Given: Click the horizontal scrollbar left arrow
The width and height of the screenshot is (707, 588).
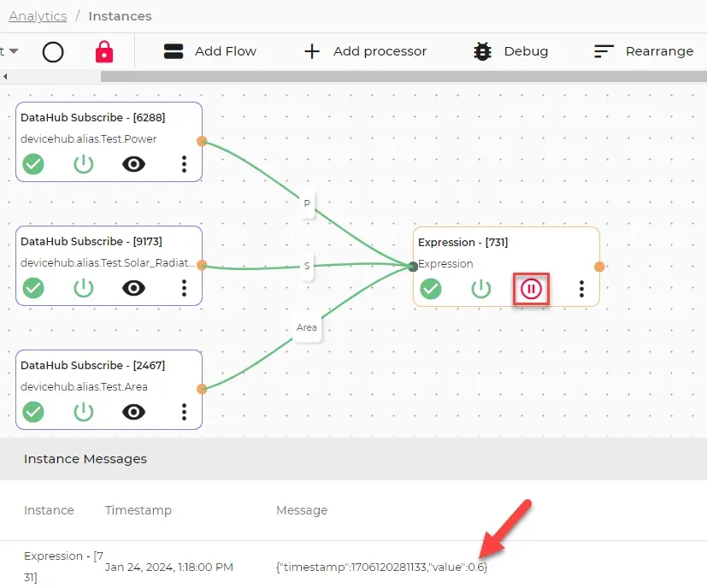Looking at the screenshot, I should pyautogui.click(x=5, y=77).
